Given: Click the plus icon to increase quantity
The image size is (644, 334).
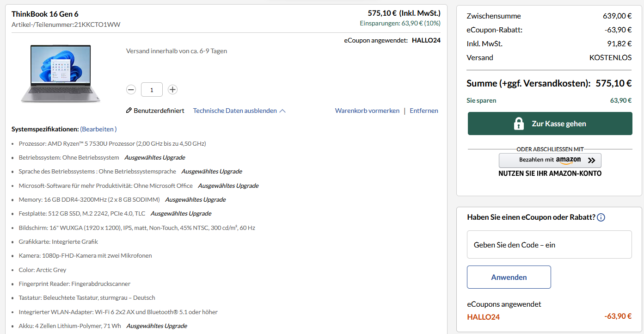Looking at the screenshot, I should click(172, 89).
